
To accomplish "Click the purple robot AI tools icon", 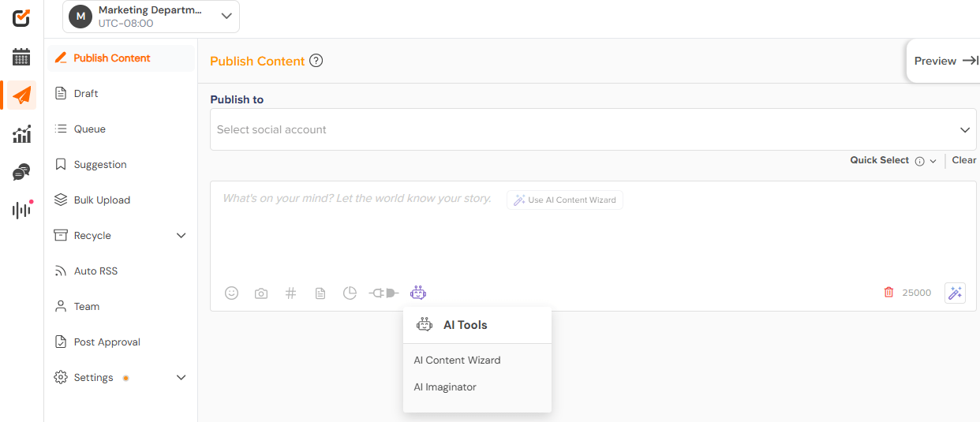I will 418,293.
